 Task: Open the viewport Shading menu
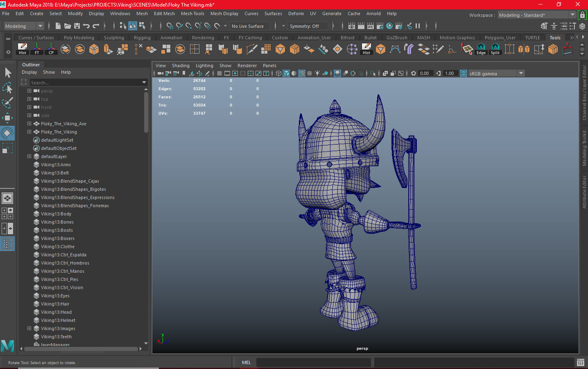(181, 66)
